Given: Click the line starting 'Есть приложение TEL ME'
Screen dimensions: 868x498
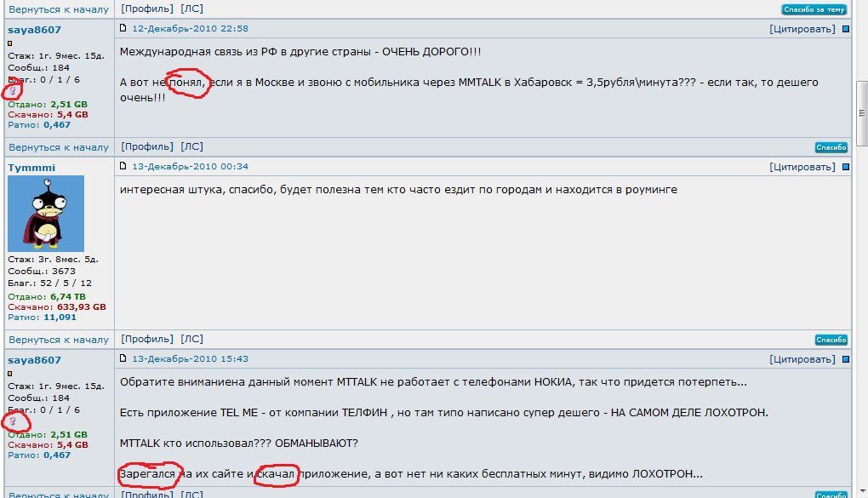Looking at the screenshot, I should click(443, 413).
